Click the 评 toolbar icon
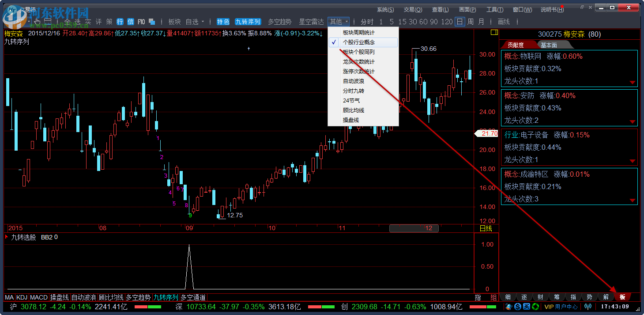This screenshot has width=644, height=315. click(98, 22)
